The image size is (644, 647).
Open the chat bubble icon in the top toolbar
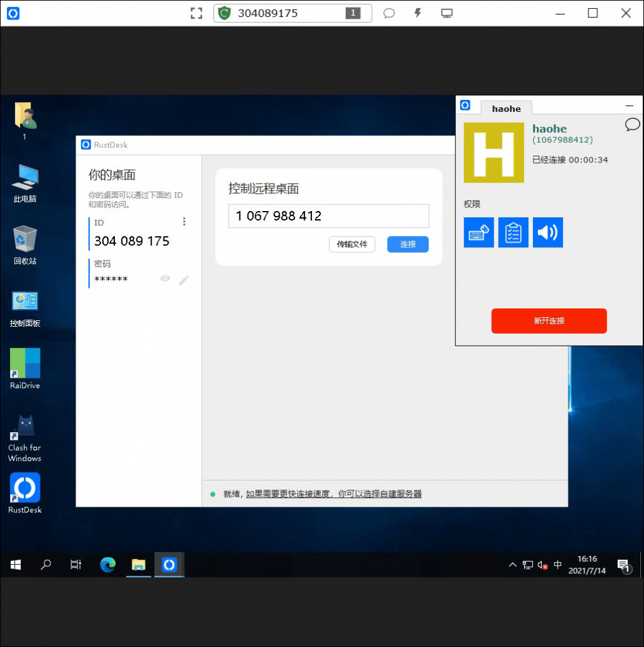tap(389, 13)
